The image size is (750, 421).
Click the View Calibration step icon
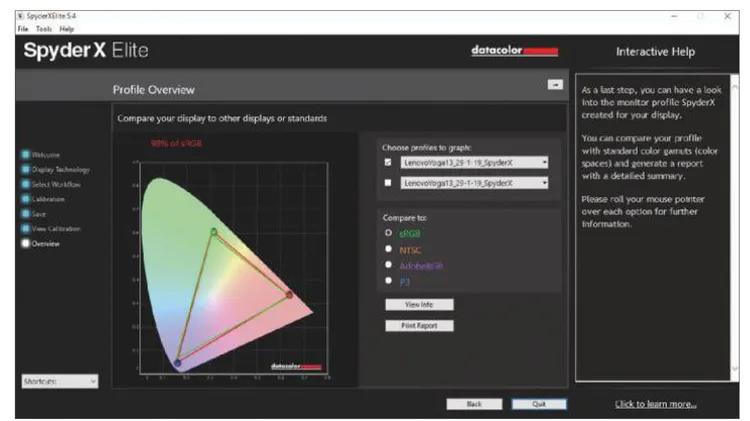[x=26, y=229]
